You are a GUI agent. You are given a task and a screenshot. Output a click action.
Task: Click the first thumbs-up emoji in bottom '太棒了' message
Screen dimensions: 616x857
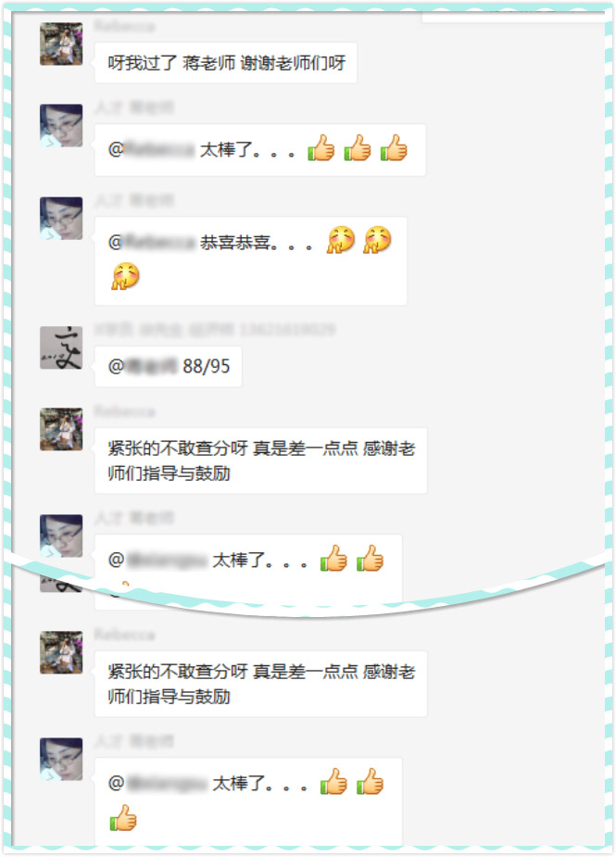point(333,782)
